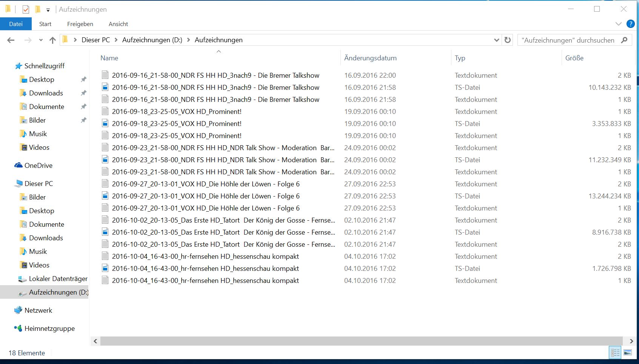Click the 13.244.234 KB size cell
Screen dimensions: 639x364
610,196
